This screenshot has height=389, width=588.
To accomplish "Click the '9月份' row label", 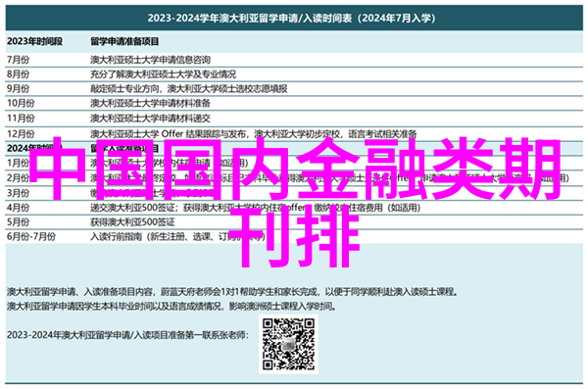I will point(18,88).
